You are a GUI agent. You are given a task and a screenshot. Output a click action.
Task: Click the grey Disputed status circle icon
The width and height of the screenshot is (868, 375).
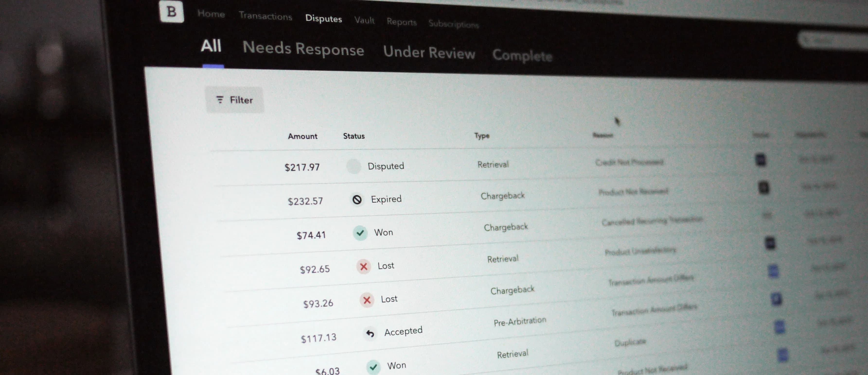[x=354, y=166]
